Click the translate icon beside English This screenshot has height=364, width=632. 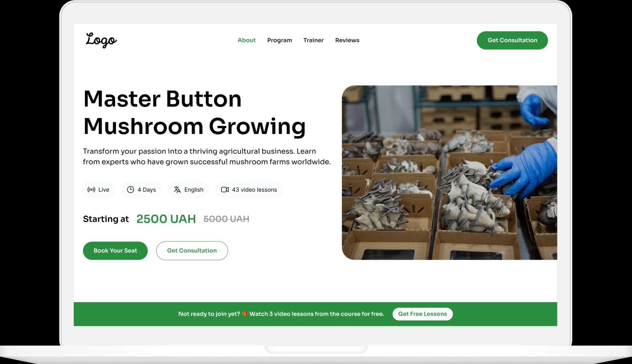(x=177, y=190)
